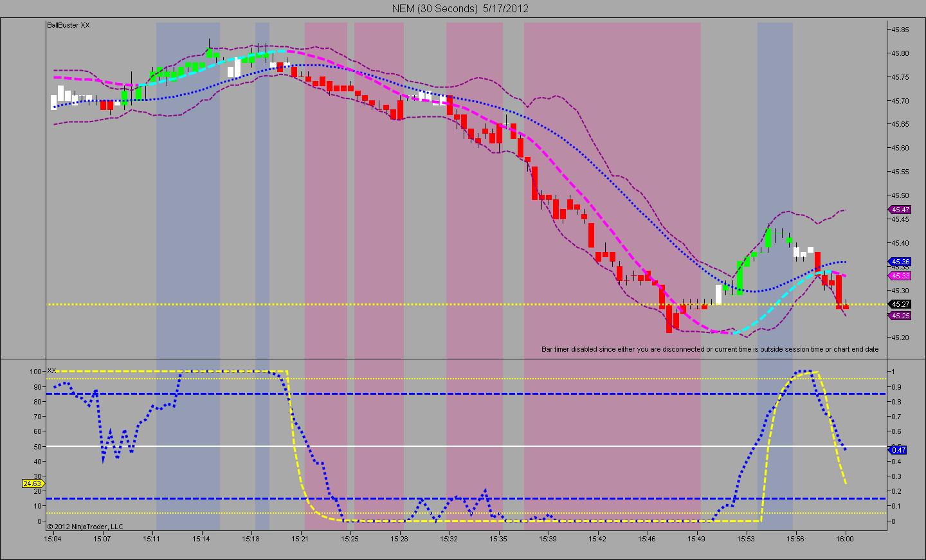Screen dimensions: 926x560
Task: Click the purple 45.25 price marker
Action: coord(899,316)
